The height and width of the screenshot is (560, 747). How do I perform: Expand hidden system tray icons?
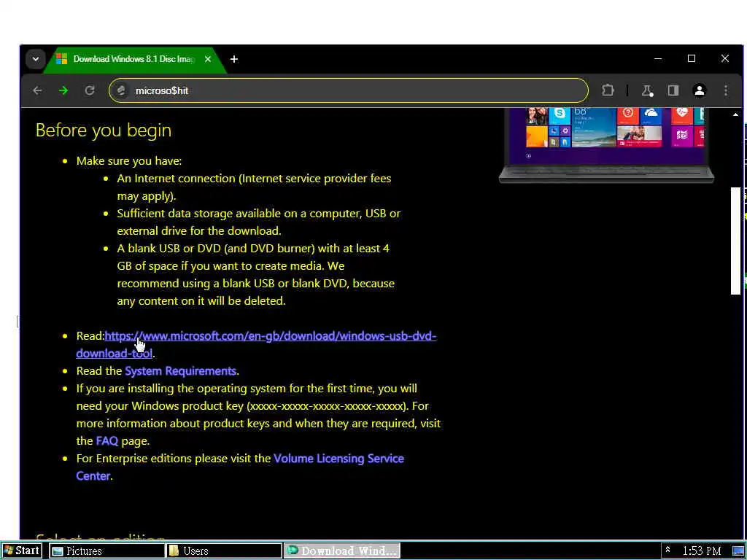click(667, 551)
